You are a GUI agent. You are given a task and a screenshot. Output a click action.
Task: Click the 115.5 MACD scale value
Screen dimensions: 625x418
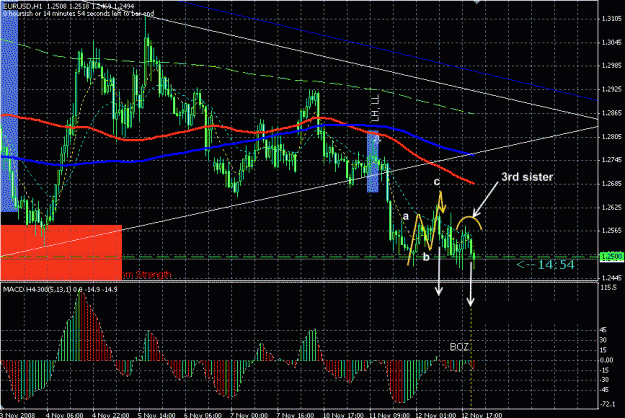point(608,287)
